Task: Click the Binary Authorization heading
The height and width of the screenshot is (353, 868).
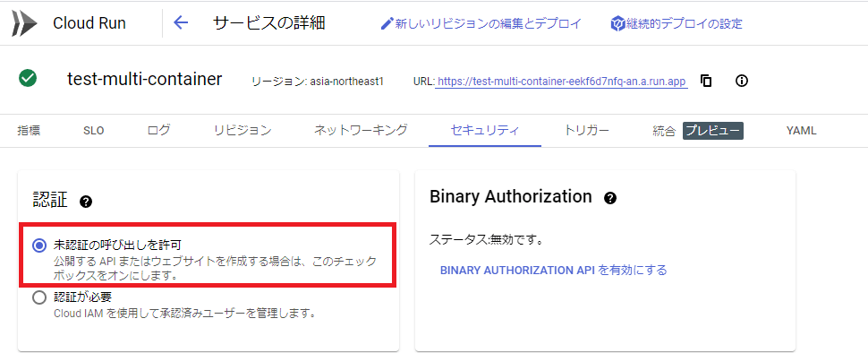Action: (x=510, y=196)
